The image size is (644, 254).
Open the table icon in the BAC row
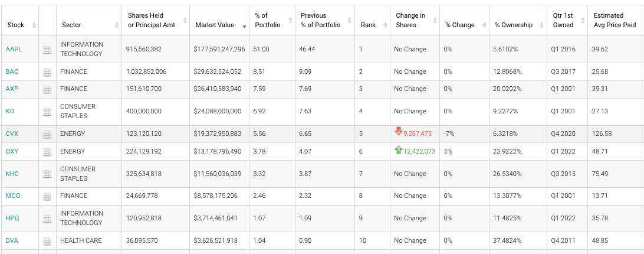click(x=47, y=73)
